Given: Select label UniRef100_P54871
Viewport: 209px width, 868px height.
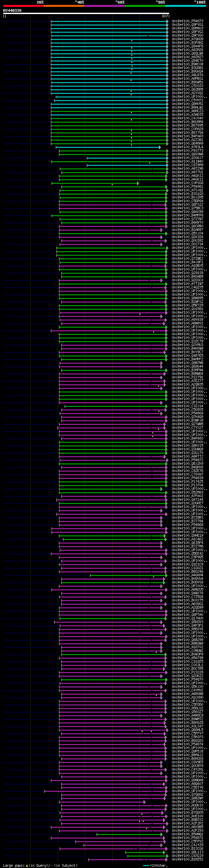Looking at the screenshot, I should 187,838.
